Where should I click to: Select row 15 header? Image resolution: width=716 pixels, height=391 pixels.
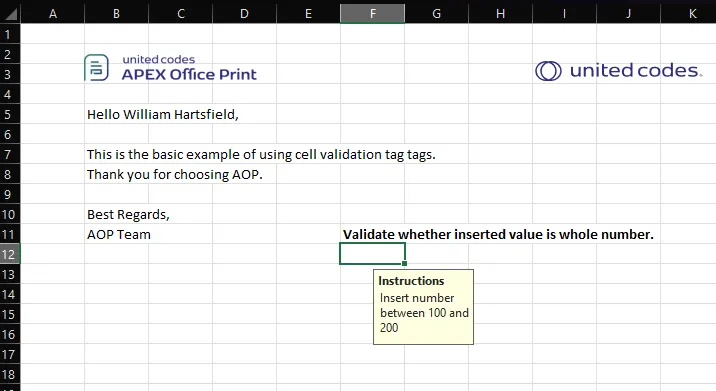pyautogui.click(x=10, y=314)
